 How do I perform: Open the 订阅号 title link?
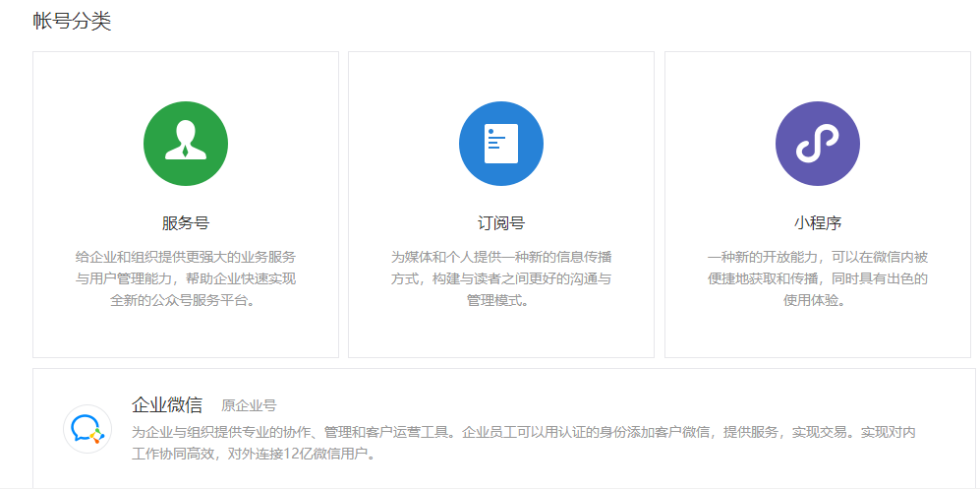tap(501, 223)
